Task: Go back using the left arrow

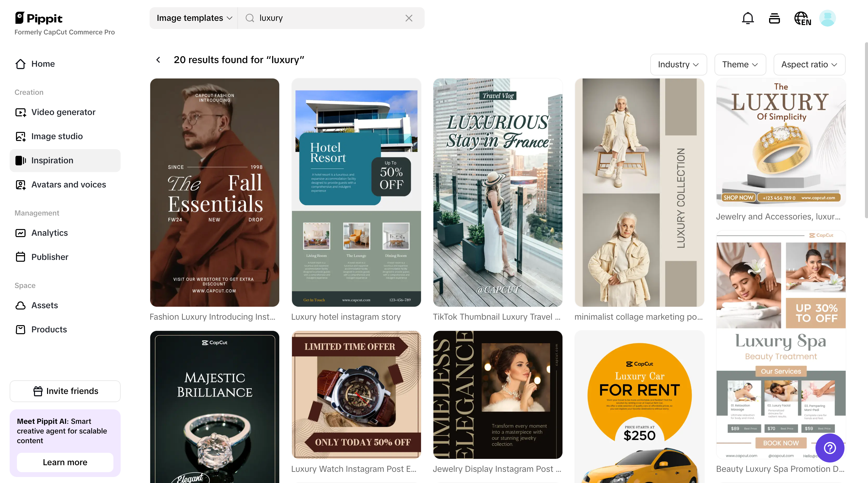Action: coord(158,60)
